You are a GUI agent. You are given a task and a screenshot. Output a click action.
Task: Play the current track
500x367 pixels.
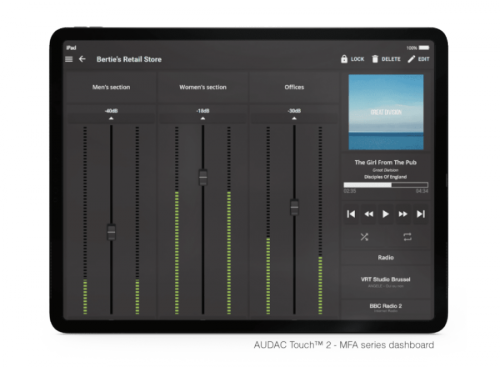pyautogui.click(x=386, y=214)
